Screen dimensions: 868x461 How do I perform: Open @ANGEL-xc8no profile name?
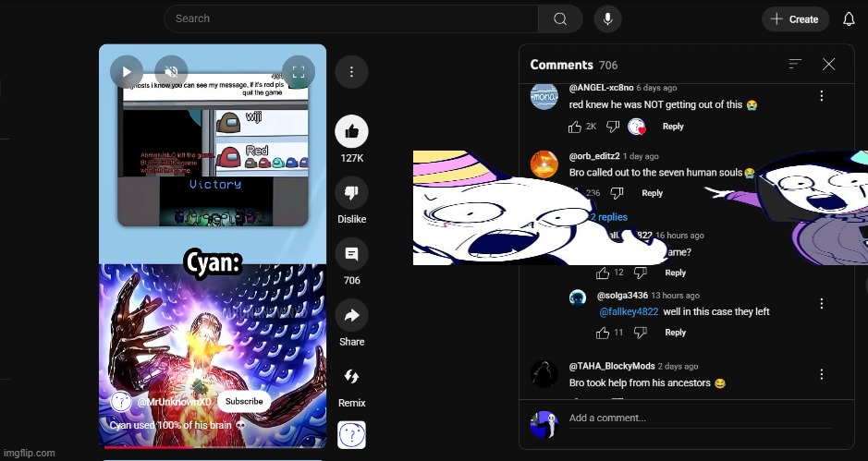[601, 88]
